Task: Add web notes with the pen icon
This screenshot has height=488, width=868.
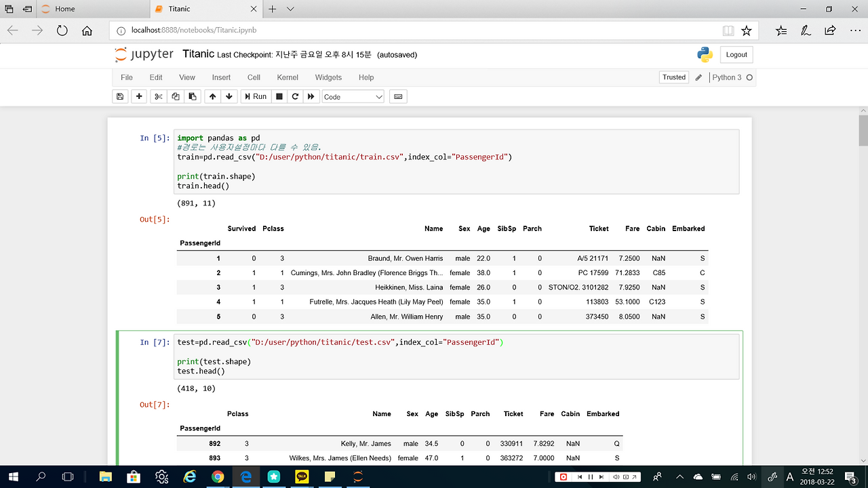Action: [x=806, y=30]
